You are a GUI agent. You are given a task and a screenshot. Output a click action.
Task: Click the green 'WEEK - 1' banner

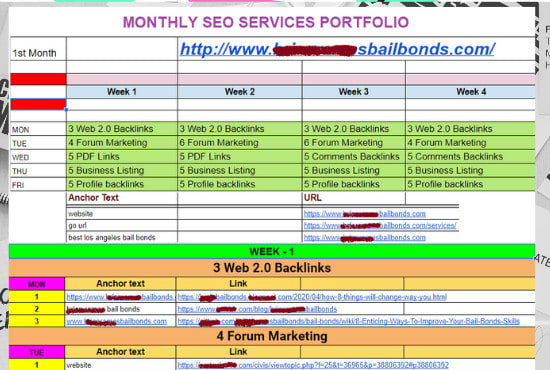tap(272, 251)
